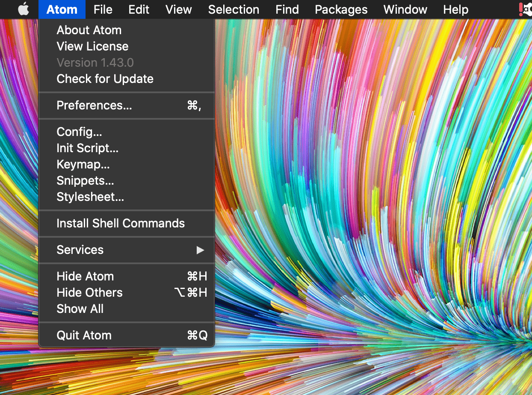This screenshot has width=532, height=395.
Task: Open Preferences from Atom menu
Action: click(x=94, y=106)
